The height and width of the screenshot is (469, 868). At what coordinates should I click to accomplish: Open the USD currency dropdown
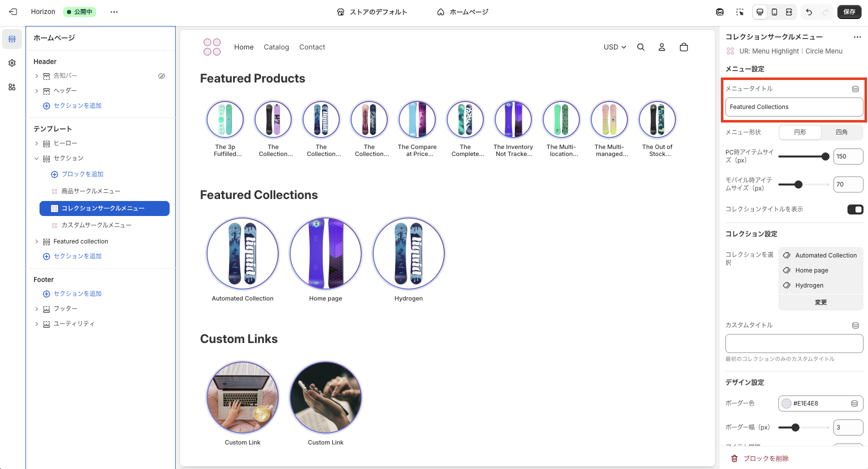tap(614, 47)
